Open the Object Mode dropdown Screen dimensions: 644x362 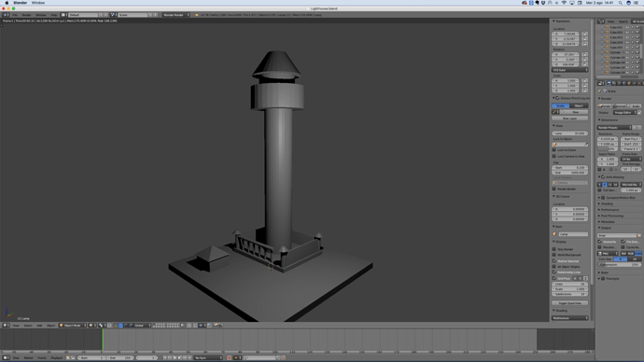coord(73,326)
